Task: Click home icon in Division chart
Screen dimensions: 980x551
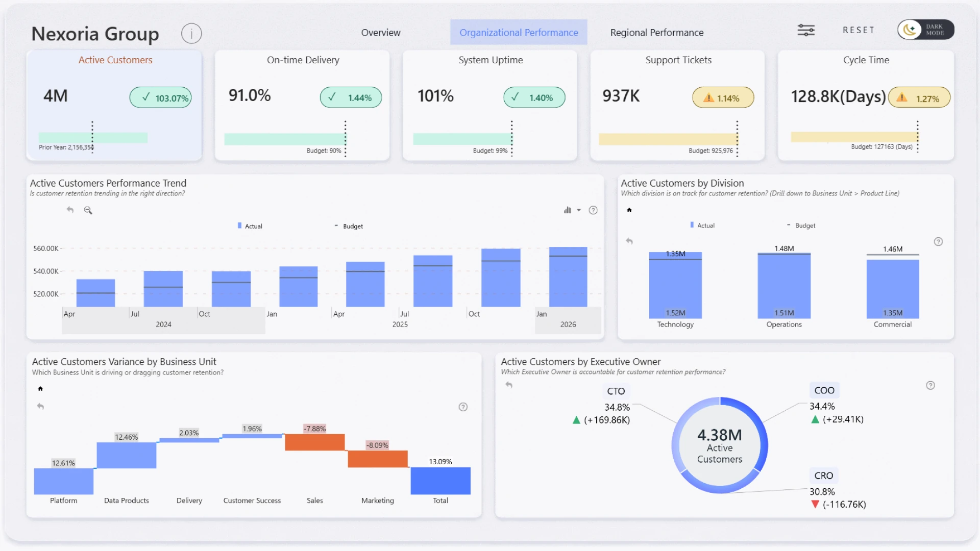Action: [629, 210]
